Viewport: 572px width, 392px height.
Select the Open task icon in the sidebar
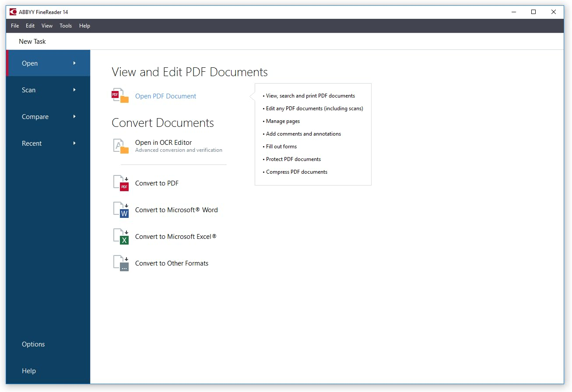pos(29,63)
